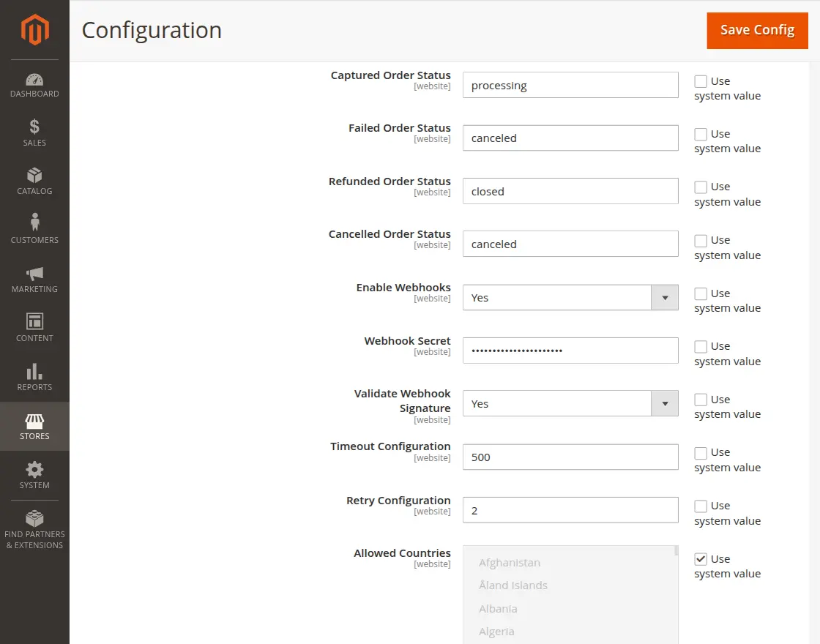Click the REPORTS menu label
The width and height of the screenshot is (820, 644).
tap(34, 387)
